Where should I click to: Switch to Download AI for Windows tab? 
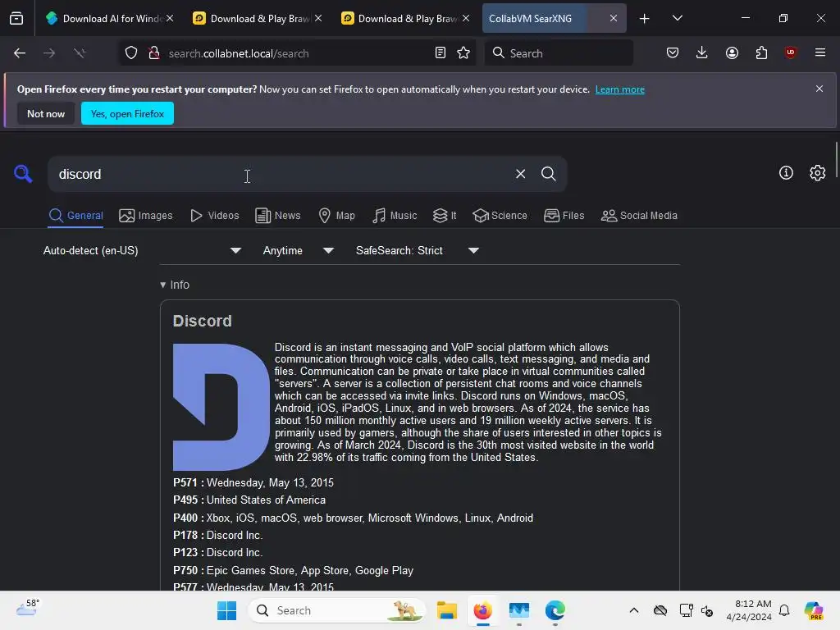point(110,19)
